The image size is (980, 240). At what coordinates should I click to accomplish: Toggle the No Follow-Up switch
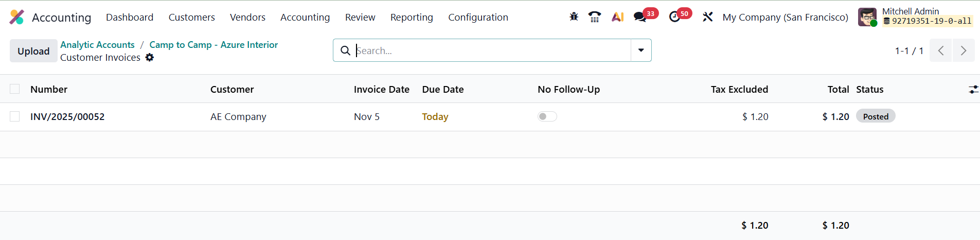click(547, 116)
